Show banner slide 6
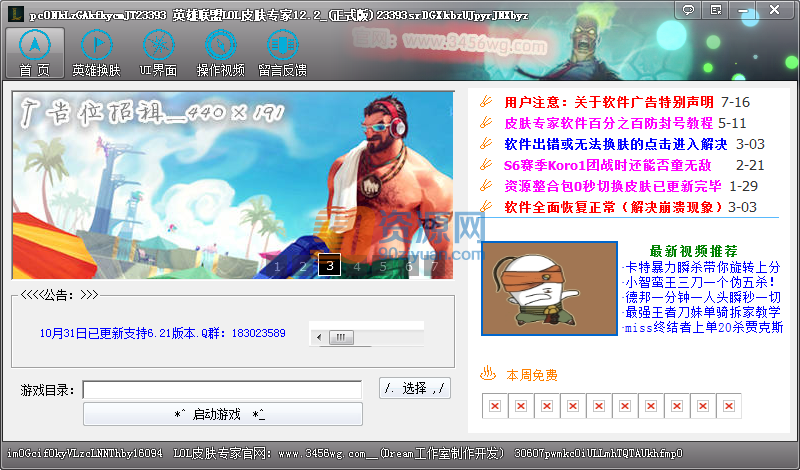The height and width of the screenshot is (470, 800). click(x=409, y=266)
